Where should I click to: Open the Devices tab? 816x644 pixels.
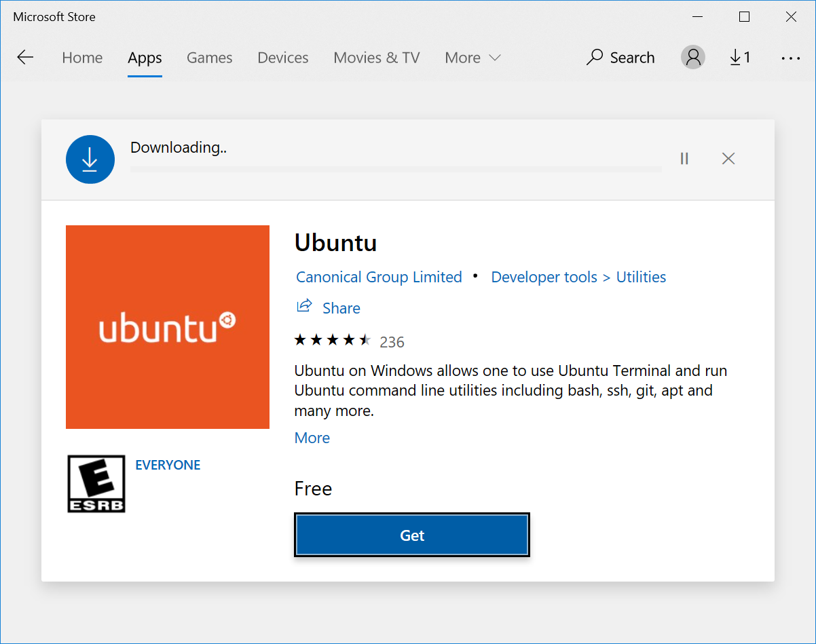pyautogui.click(x=283, y=58)
